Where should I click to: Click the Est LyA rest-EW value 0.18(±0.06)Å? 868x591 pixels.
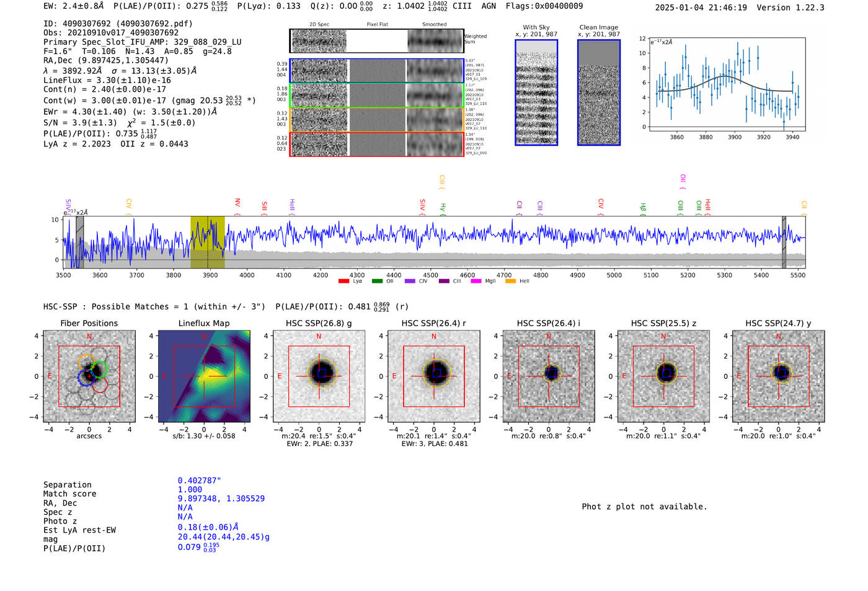(208, 527)
